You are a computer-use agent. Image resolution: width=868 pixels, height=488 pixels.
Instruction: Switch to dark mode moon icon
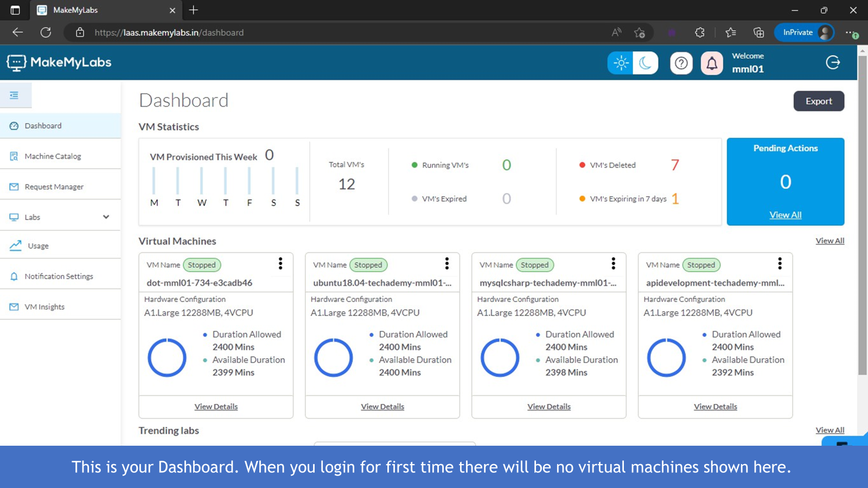click(646, 63)
